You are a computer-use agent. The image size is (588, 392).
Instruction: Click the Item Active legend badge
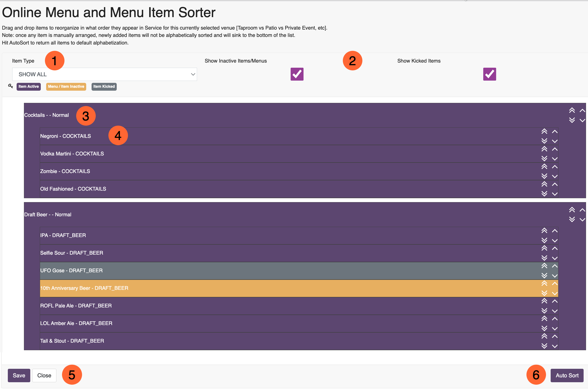(29, 87)
